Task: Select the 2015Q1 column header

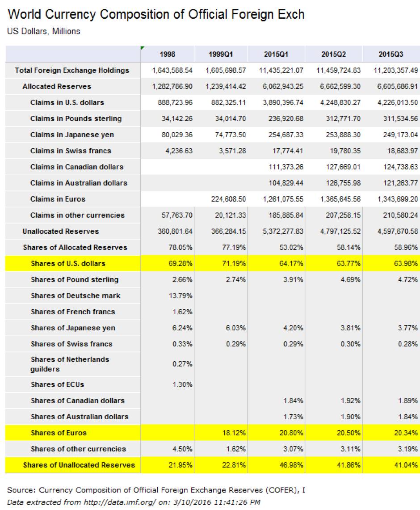Action: 276,55
